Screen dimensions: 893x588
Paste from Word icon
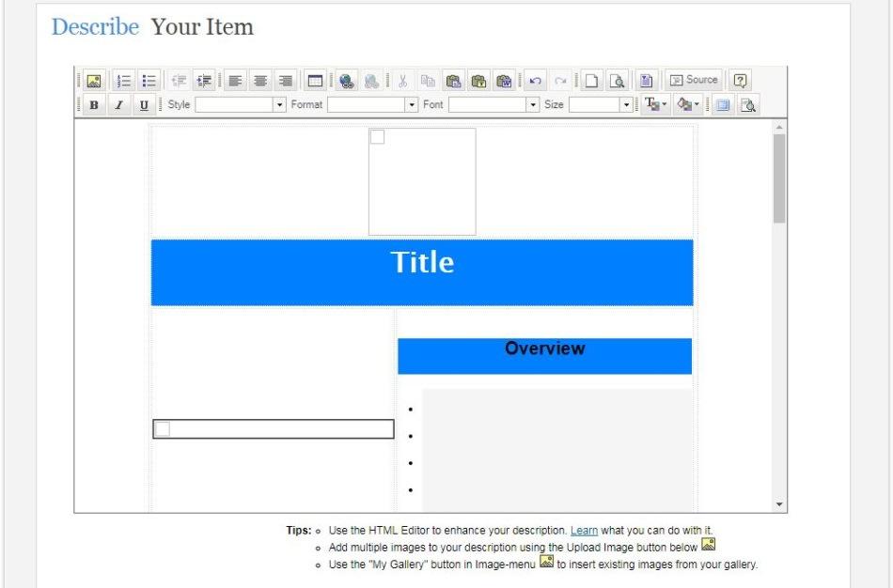click(504, 80)
